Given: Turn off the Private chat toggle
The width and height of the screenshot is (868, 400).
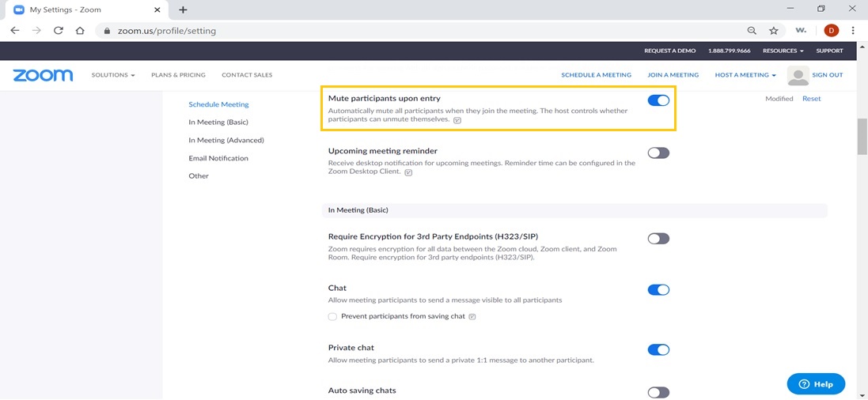Looking at the screenshot, I should coord(658,349).
